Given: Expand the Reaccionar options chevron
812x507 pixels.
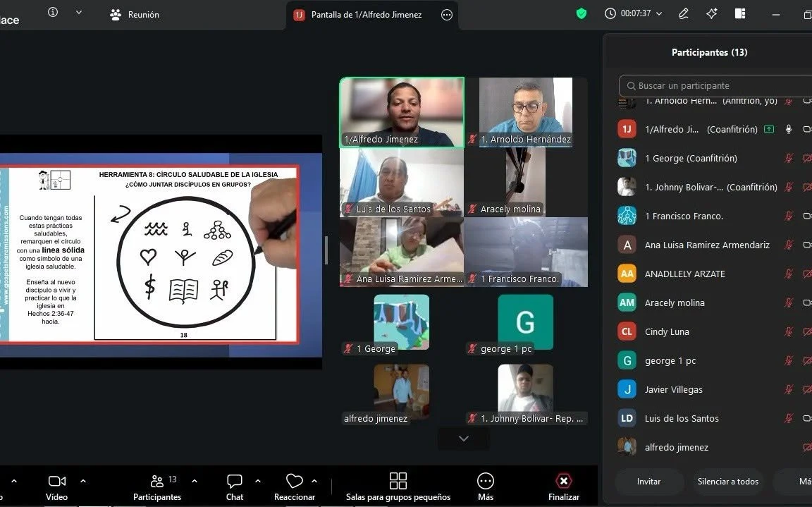Looking at the screenshot, I should (314, 481).
